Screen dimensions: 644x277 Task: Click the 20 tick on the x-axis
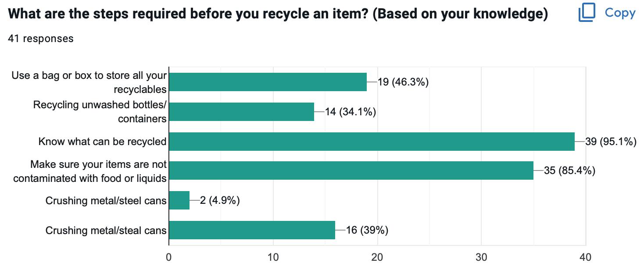pos(377,257)
